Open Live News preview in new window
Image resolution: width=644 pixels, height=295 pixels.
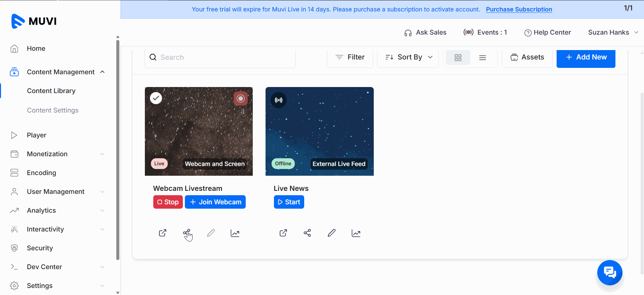pyautogui.click(x=283, y=233)
